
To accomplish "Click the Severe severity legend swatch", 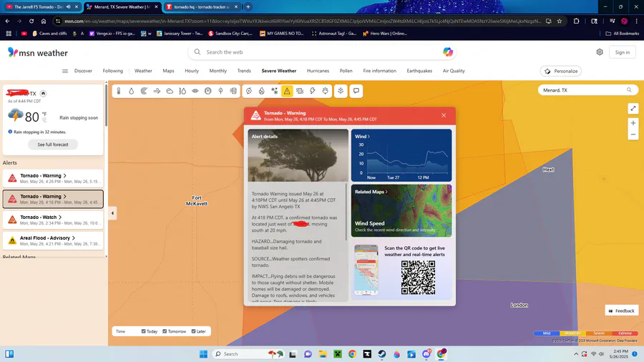I will pyautogui.click(x=599, y=333).
